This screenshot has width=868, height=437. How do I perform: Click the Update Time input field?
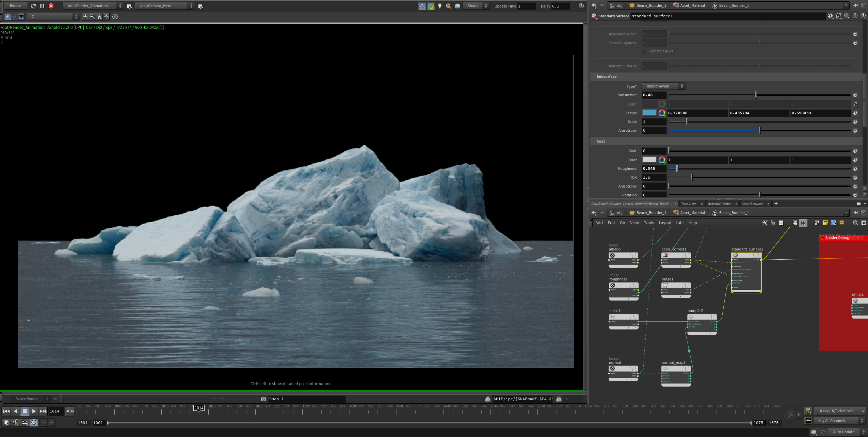click(x=526, y=6)
